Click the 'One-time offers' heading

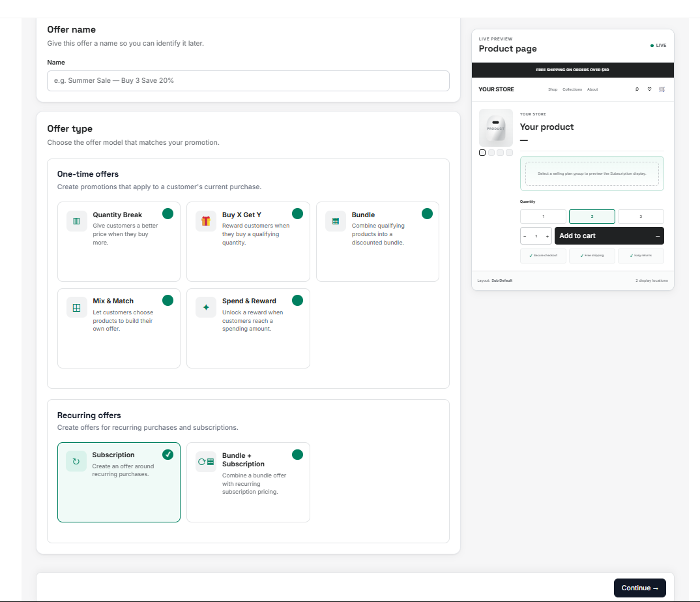pos(88,174)
